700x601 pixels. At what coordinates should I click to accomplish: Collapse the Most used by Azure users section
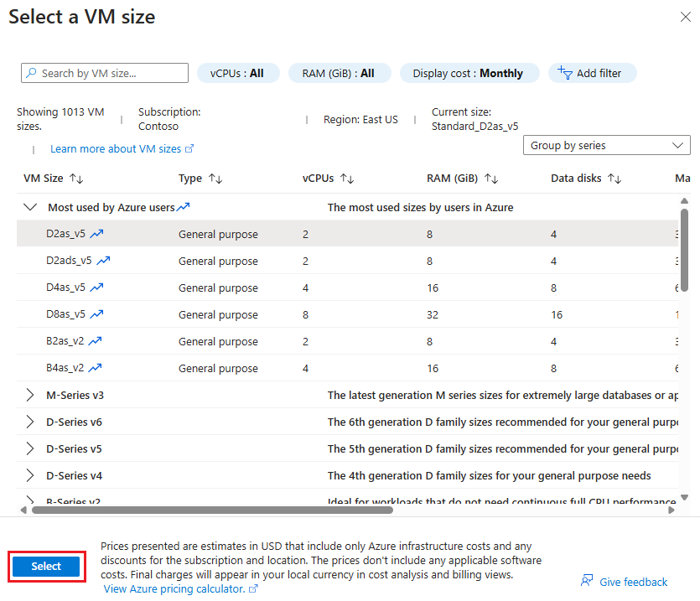tap(29, 207)
